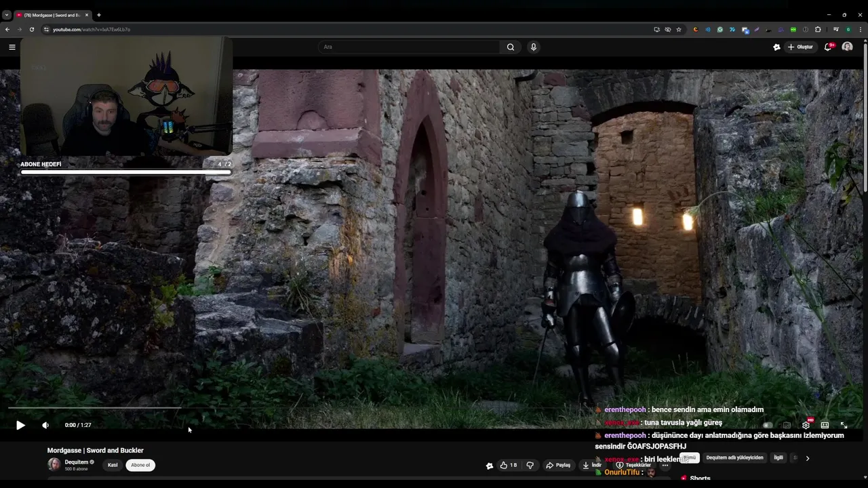The height and width of the screenshot is (488, 868).
Task: Enter fullscreen mode
Action: coord(844,425)
